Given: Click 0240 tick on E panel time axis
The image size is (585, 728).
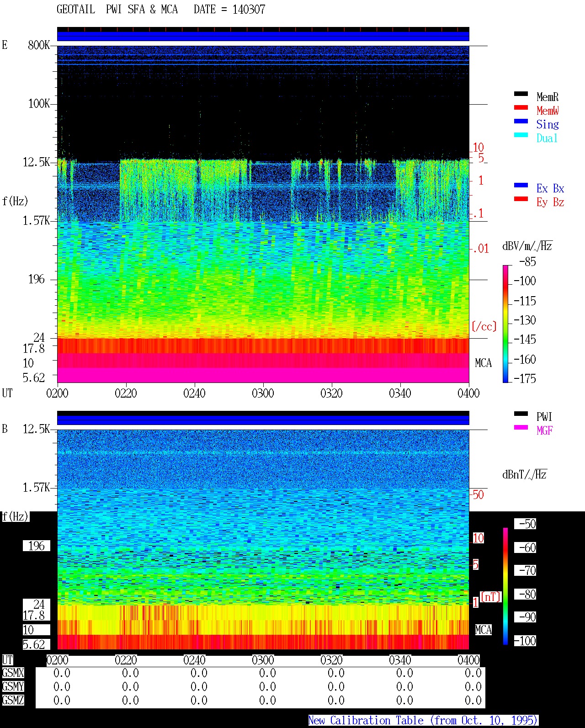Looking at the screenshot, I should 195,393.
